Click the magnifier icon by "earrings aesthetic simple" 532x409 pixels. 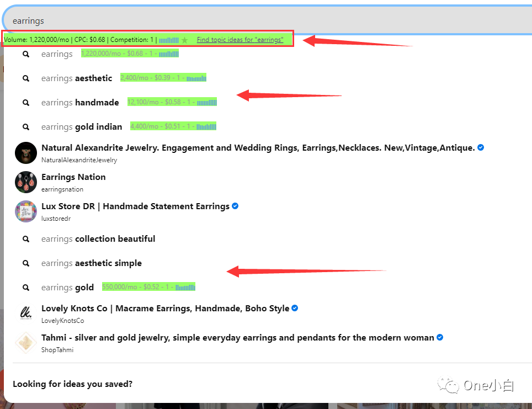pos(26,263)
